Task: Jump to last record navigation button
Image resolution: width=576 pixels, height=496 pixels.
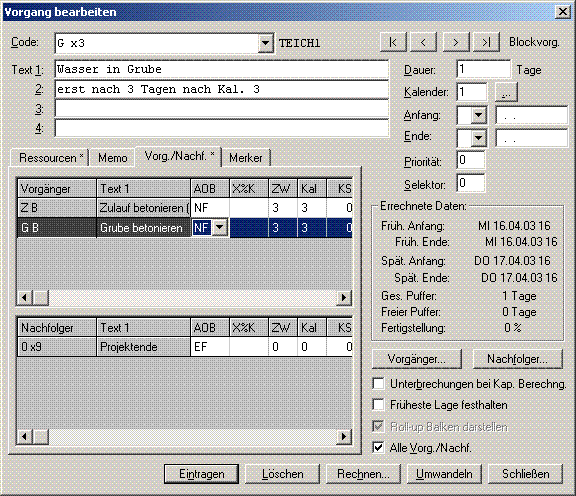Action: pos(486,42)
